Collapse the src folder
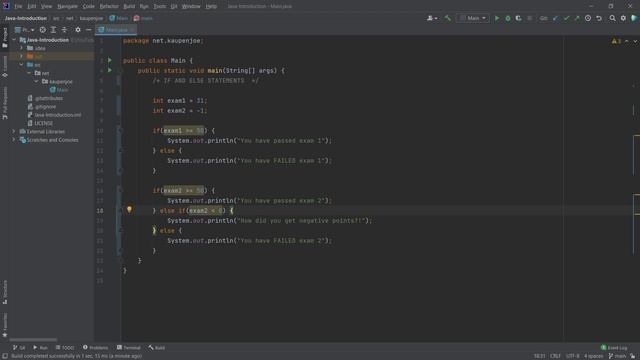 22,65
